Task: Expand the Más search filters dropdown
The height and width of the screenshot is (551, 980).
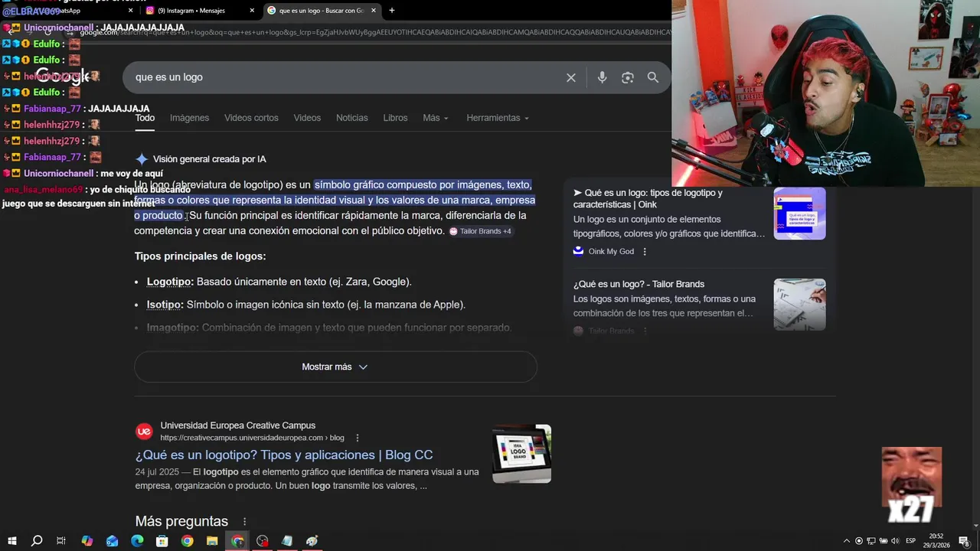Action: point(436,118)
